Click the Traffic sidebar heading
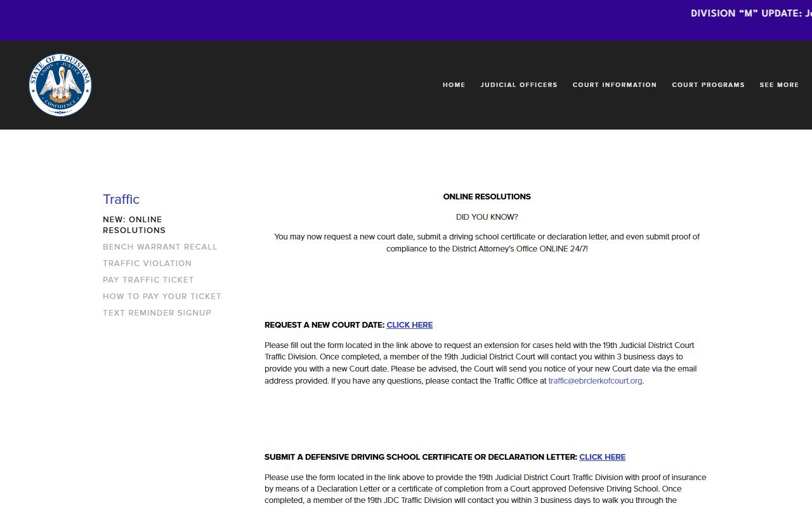The height and width of the screenshot is (508, 812). 121,199
